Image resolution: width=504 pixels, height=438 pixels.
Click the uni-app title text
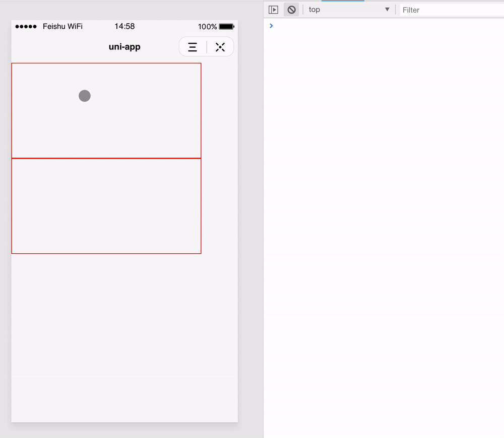tap(124, 47)
